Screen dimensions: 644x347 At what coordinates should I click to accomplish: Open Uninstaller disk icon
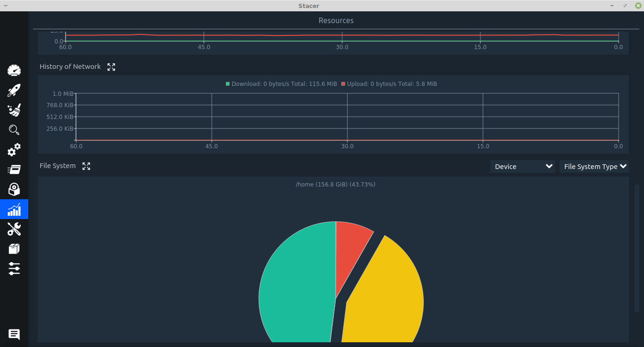pyautogui.click(x=14, y=189)
